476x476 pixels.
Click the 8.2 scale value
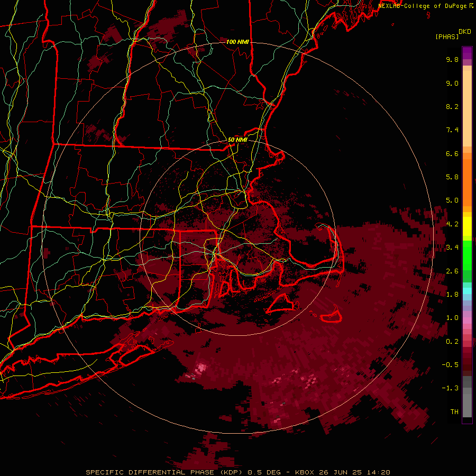(x=452, y=106)
